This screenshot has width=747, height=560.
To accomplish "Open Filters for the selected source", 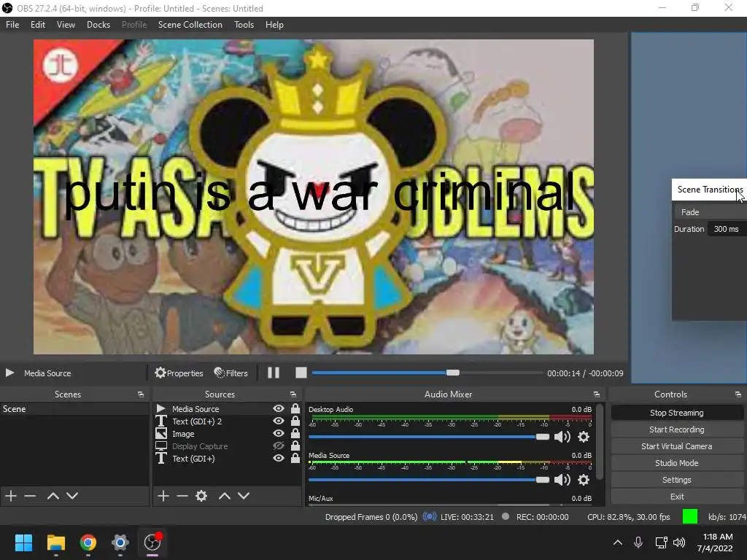I will 231,373.
